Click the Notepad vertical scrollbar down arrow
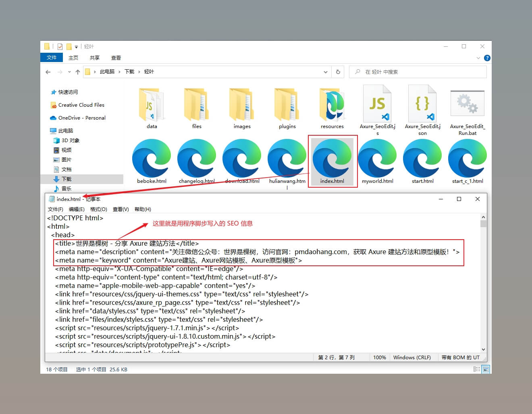Screen dimensions: 532x414 (483, 350)
